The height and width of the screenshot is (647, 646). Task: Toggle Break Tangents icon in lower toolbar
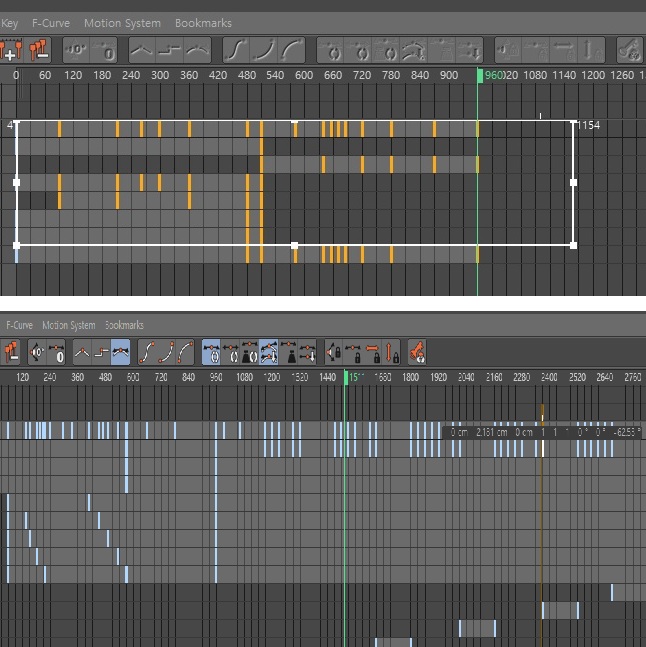(x=307, y=352)
